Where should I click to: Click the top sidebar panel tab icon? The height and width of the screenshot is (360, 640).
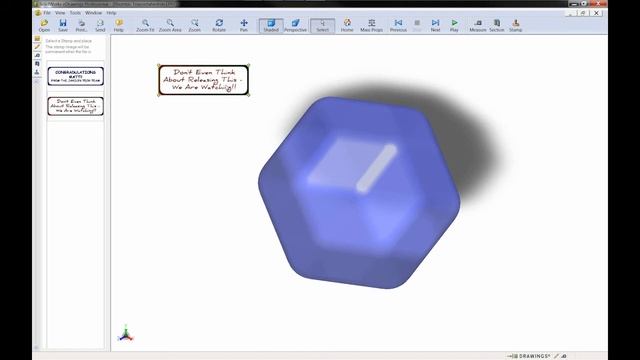coord(37,39)
